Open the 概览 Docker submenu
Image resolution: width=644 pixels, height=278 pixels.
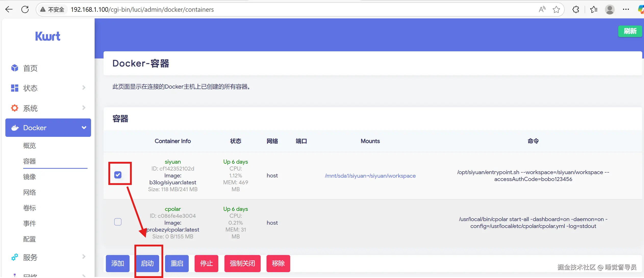(30, 146)
